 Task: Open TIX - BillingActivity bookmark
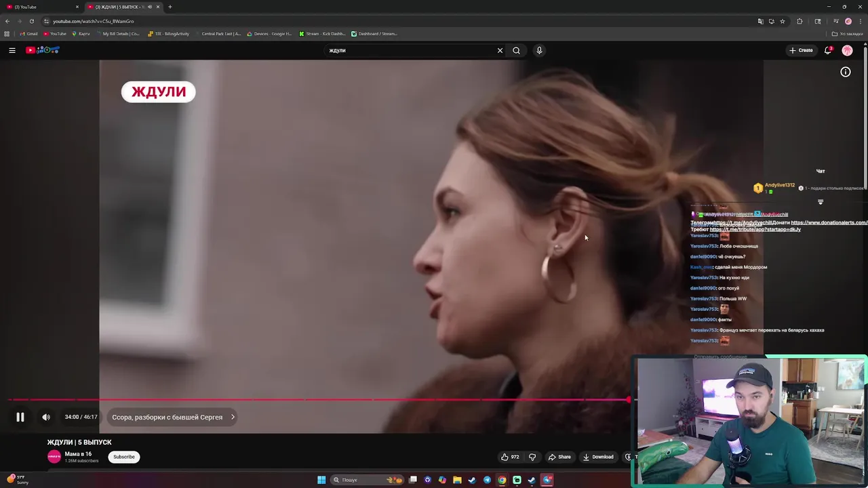[x=169, y=34]
